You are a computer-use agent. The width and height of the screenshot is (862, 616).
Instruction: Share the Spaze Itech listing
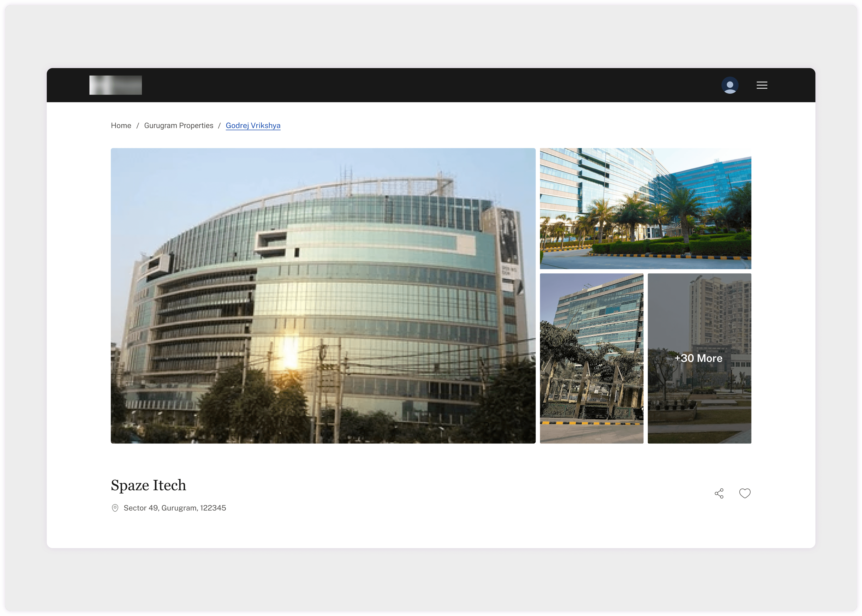719,493
